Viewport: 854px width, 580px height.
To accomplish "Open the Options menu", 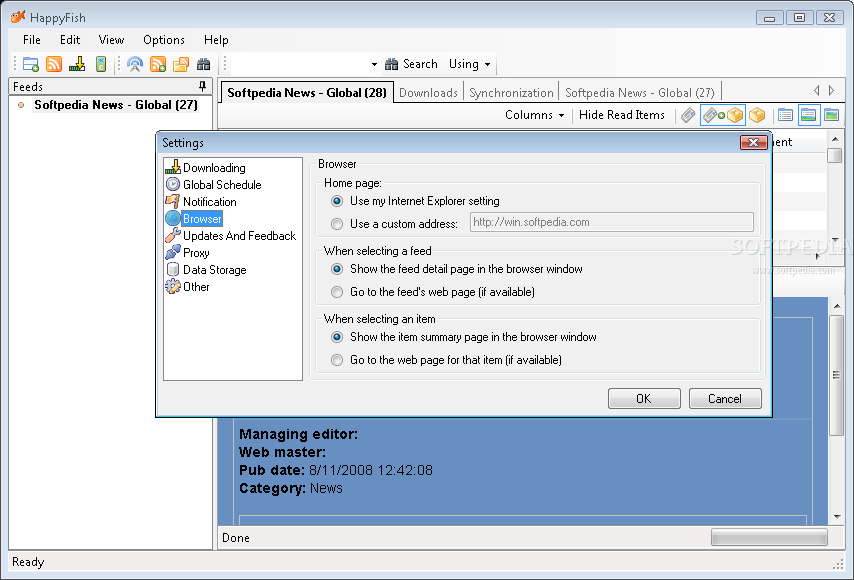I will click(163, 40).
